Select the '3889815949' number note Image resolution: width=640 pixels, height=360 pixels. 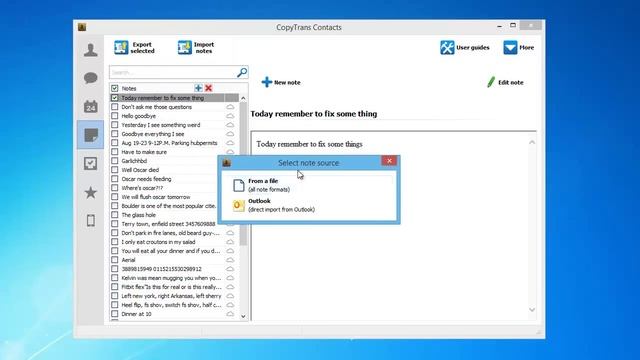coord(161,269)
